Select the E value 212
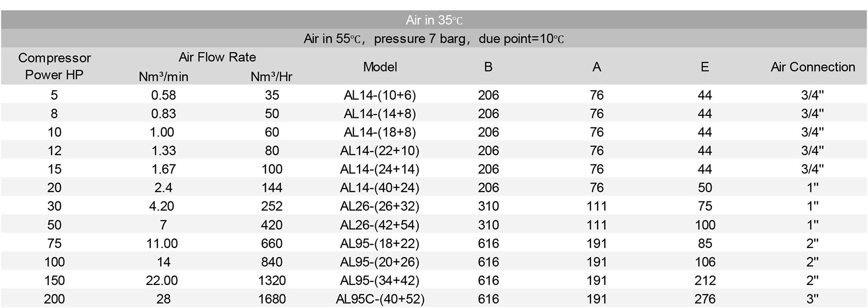This screenshot has width=868, height=308. 705,280
